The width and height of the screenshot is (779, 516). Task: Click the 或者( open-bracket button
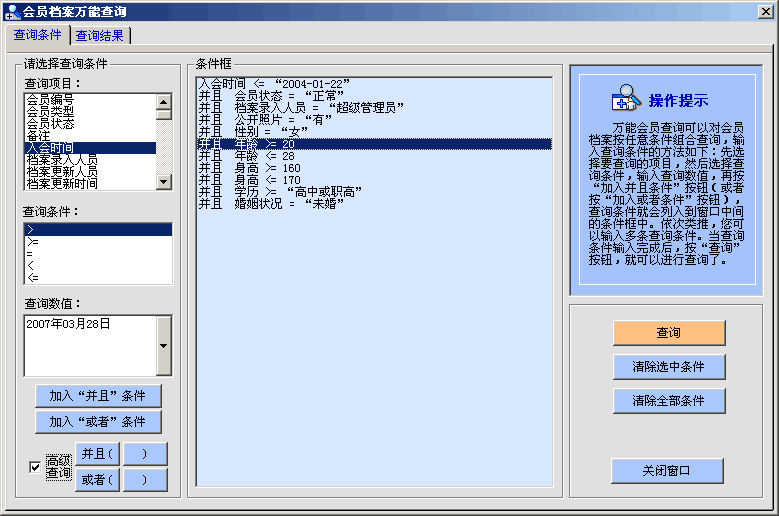[x=97, y=480]
